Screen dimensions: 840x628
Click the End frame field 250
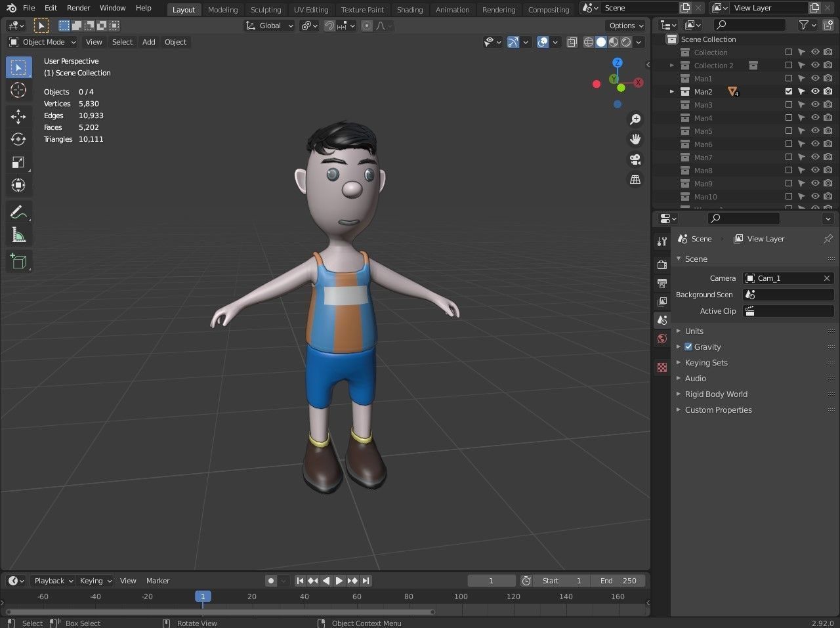click(x=618, y=581)
